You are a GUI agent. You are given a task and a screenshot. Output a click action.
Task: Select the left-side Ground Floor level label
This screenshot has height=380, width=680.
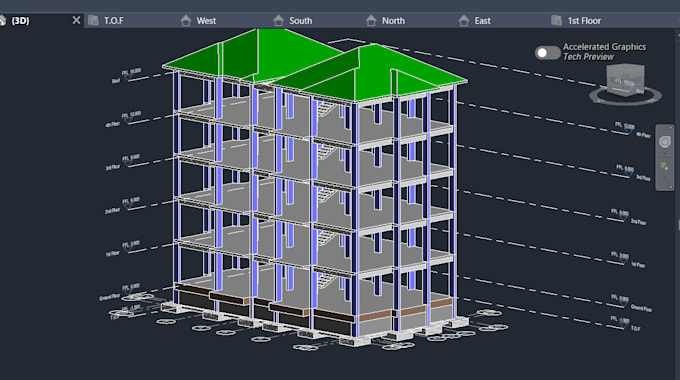pos(109,297)
